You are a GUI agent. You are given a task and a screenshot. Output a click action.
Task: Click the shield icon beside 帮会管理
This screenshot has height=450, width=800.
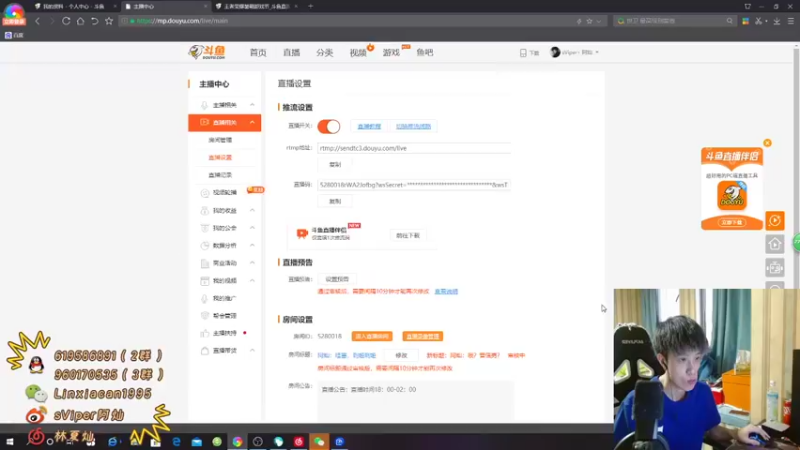point(205,316)
